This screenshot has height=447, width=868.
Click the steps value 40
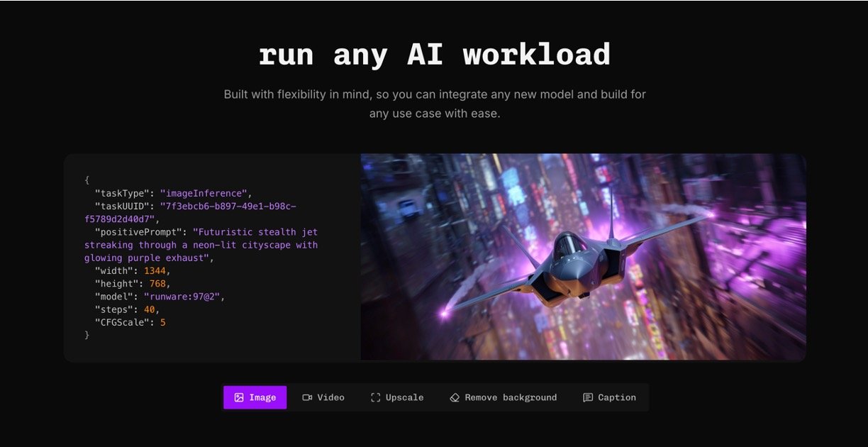tap(150, 309)
